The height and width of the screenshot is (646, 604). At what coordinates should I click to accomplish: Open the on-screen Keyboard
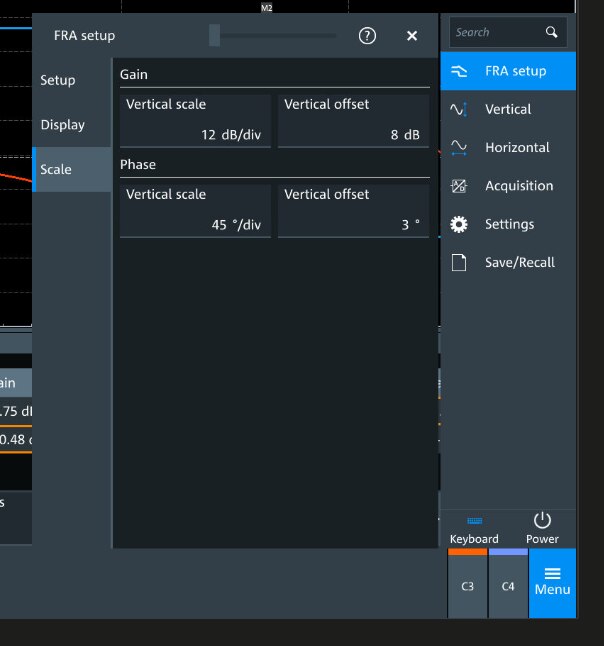(x=474, y=529)
